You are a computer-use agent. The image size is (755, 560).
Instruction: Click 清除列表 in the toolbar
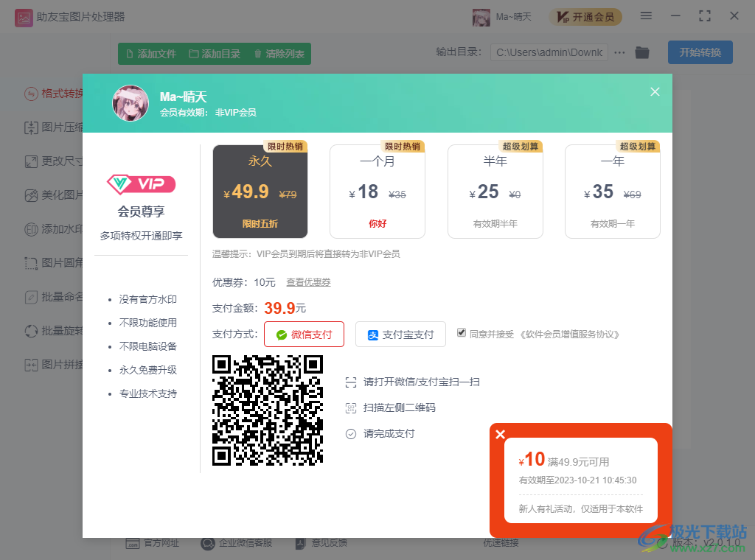[279, 54]
